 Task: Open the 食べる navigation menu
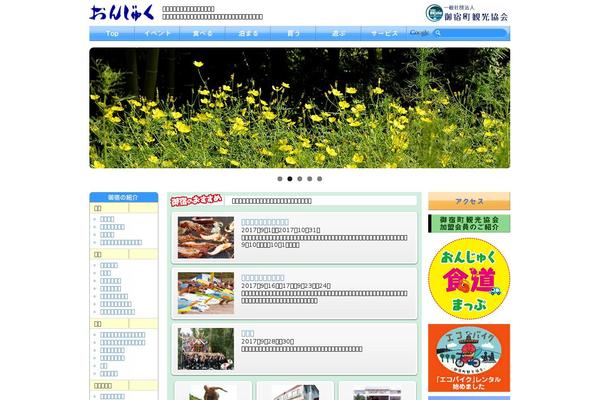point(202,33)
